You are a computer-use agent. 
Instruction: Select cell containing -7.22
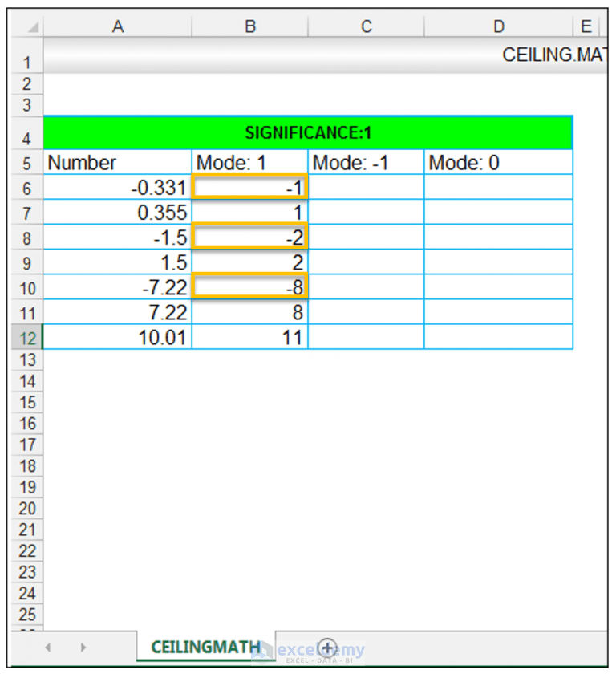tap(118, 287)
